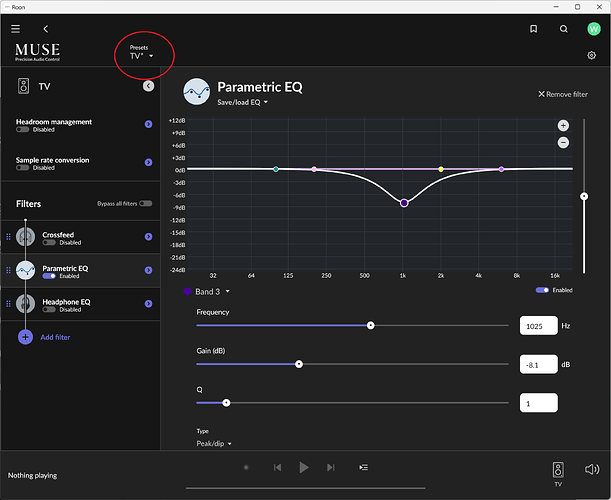Viewport: 611px width, 500px height.
Task: Click the Frequency slider handle
Action: [371, 325]
